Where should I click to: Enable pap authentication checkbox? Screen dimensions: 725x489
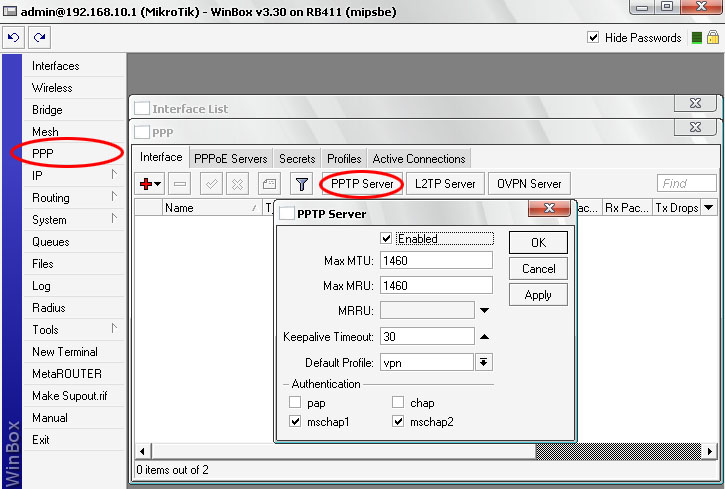[295, 402]
